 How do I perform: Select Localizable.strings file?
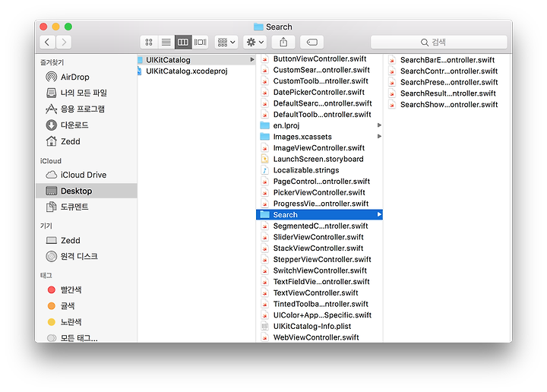point(319,170)
